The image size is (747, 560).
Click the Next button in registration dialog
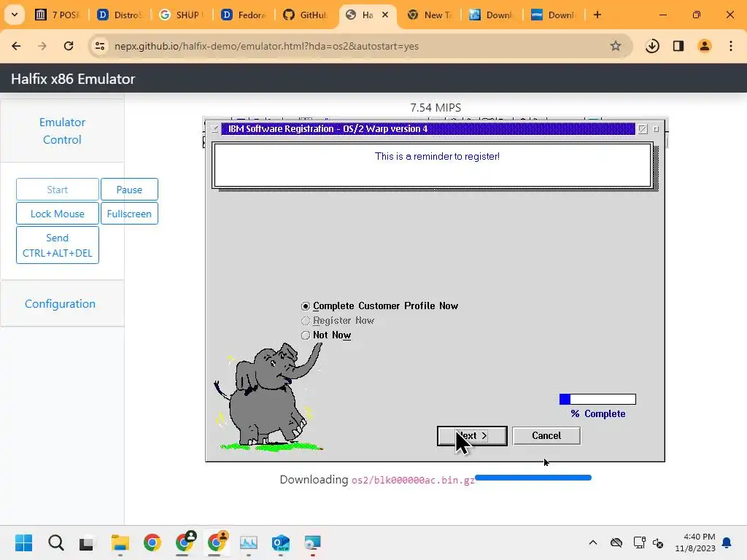(x=472, y=436)
